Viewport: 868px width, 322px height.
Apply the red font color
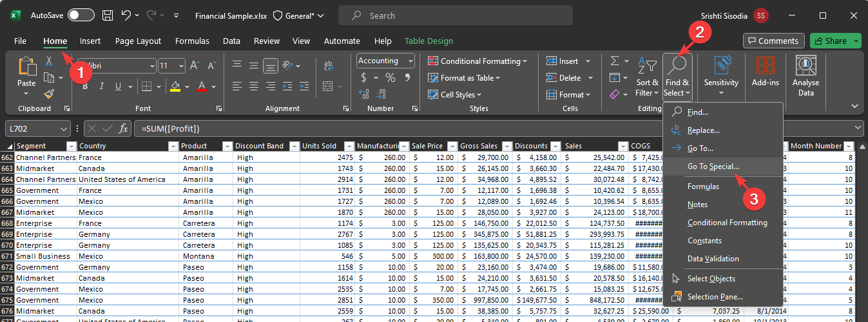point(202,86)
